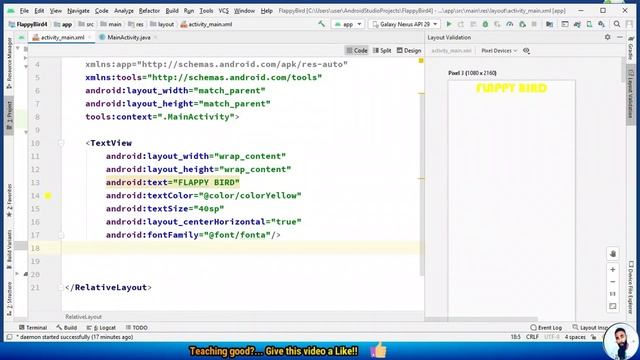Click the Stop button in the toolbar
Viewport: 640px width, 360px height.
point(534,24)
